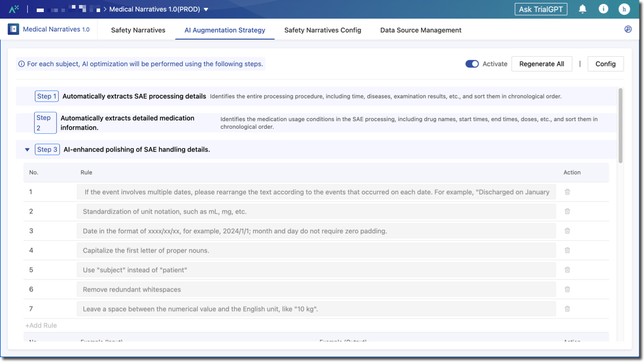Image resolution: width=644 pixels, height=362 pixels.
Task: Edit the date format xxxx/xx/xx rule field
Action: pos(316,231)
